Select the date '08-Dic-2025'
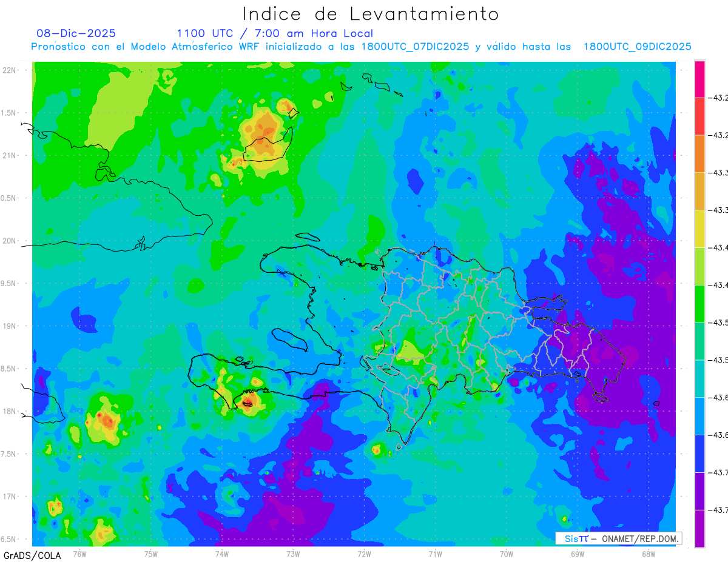This screenshot has width=728, height=562. [x=76, y=33]
